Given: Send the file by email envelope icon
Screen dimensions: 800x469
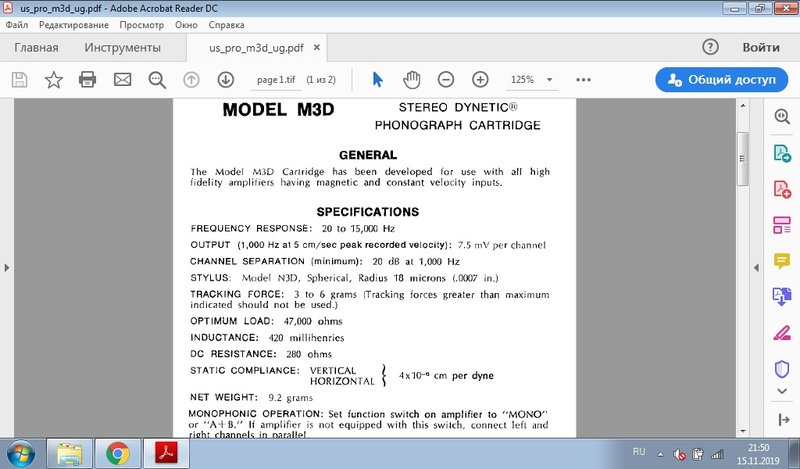Looking at the screenshot, I should (x=122, y=80).
